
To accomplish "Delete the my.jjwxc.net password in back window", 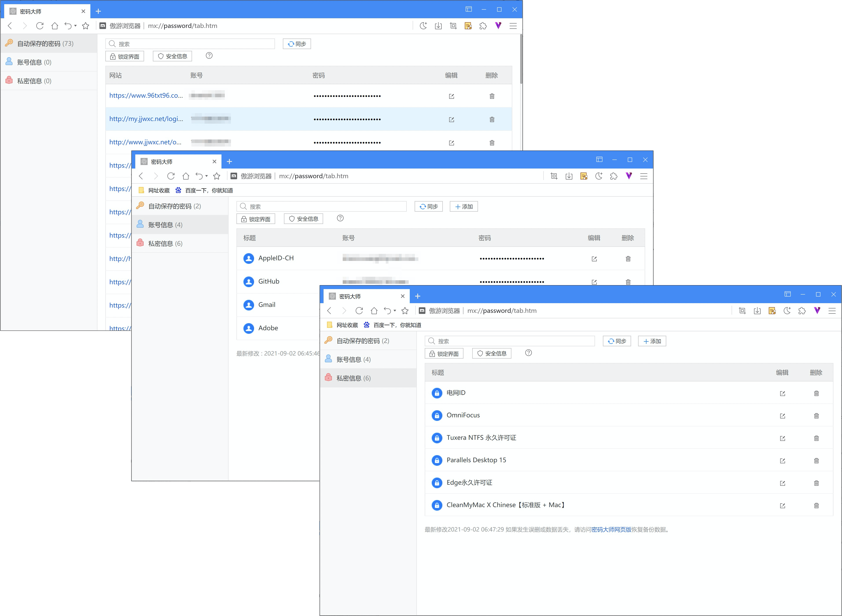I will pyautogui.click(x=492, y=120).
